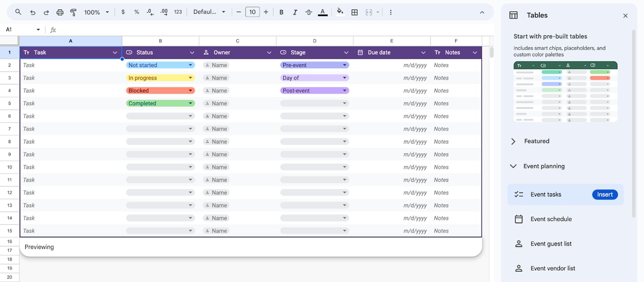Click the person icon in Owner header
Image resolution: width=644 pixels, height=282 pixels.
pyautogui.click(x=206, y=53)
